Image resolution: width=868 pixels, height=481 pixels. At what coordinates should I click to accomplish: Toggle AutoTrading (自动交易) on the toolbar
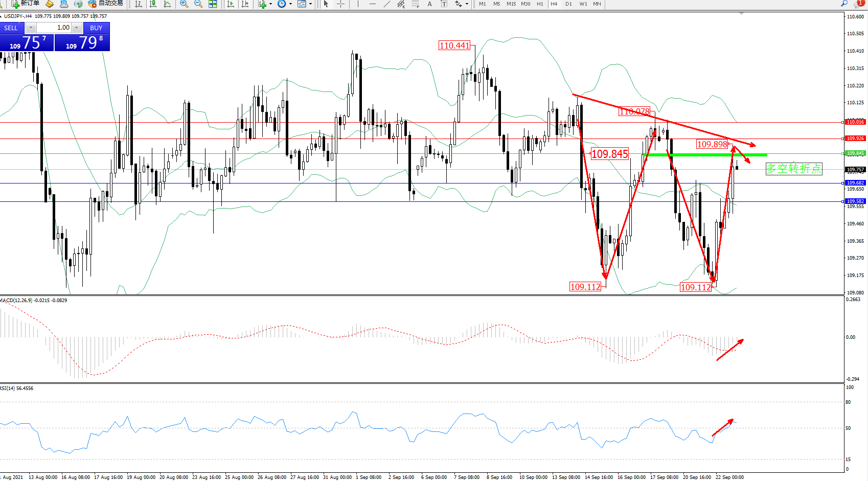point(105,4)
